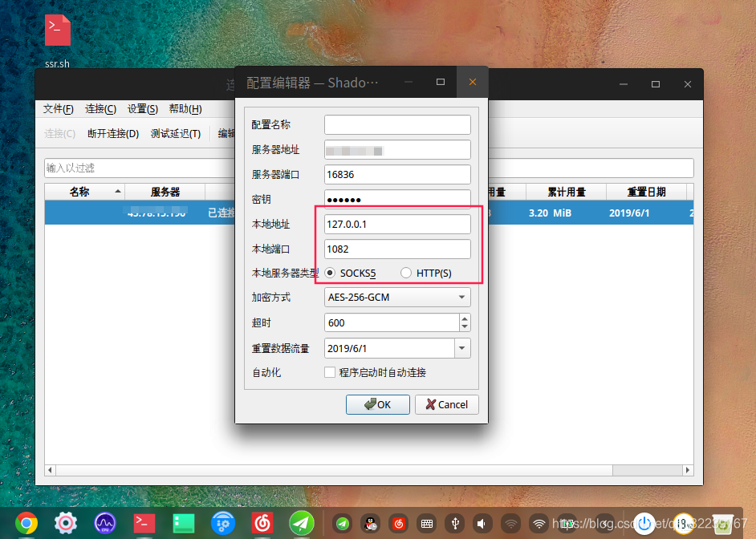Viewport: 756px width, 539px height.
Task: Open system settings from the dock
Action: [64, 522]
